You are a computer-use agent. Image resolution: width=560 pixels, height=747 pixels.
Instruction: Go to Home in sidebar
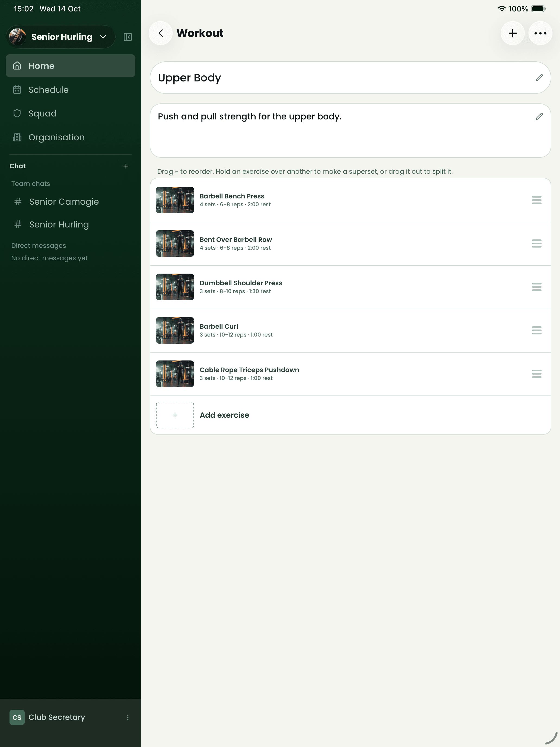pos(71,66)
